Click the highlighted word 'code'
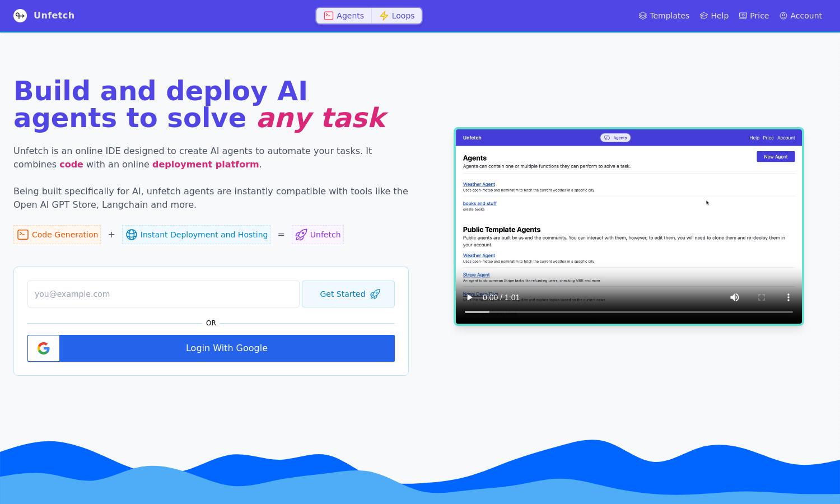 click(71, 164)
